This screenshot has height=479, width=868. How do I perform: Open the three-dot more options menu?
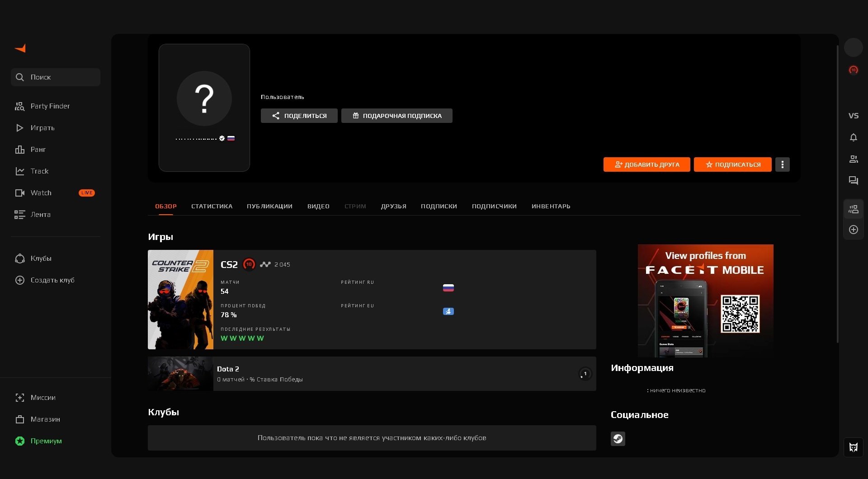tap(782, 164)
